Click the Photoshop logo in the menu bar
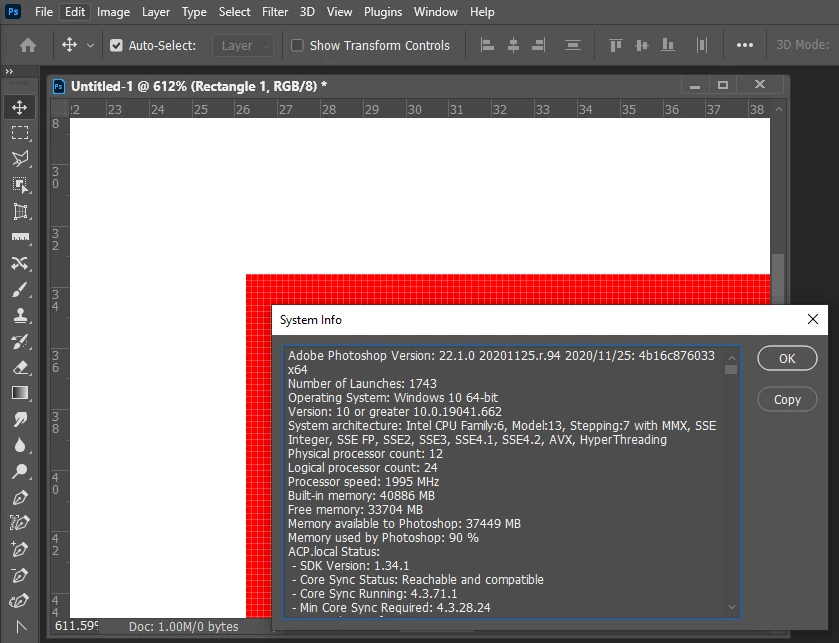Viewport: 839px width, 643px height. pos(13,11)
